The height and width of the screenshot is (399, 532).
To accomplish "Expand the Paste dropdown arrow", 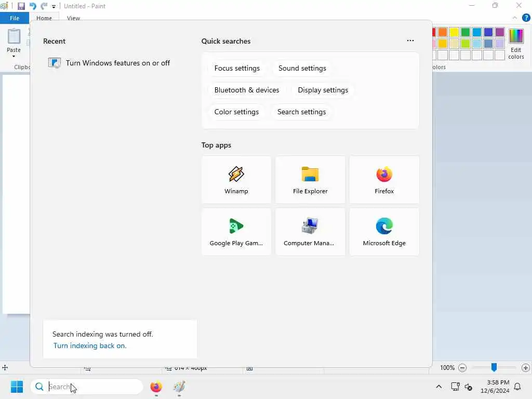I will (14, 56).
